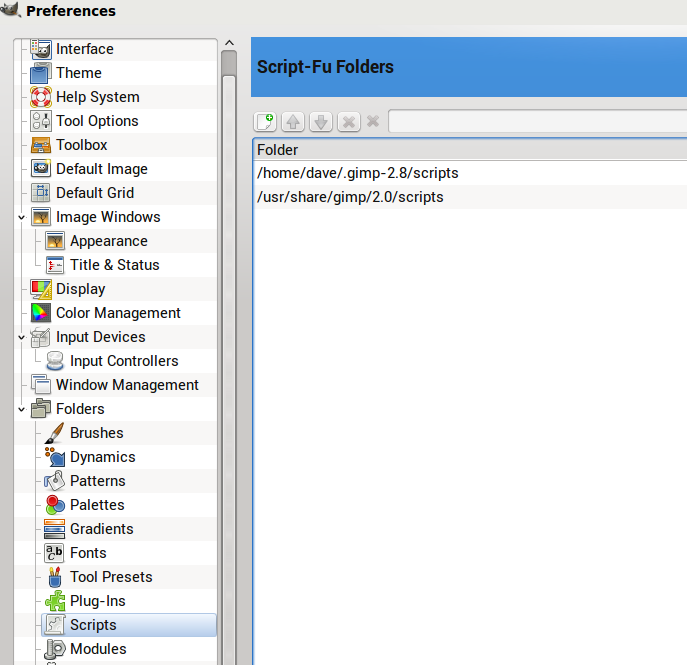
Task: Click the Display monitor icon
Action: [41, 289]
